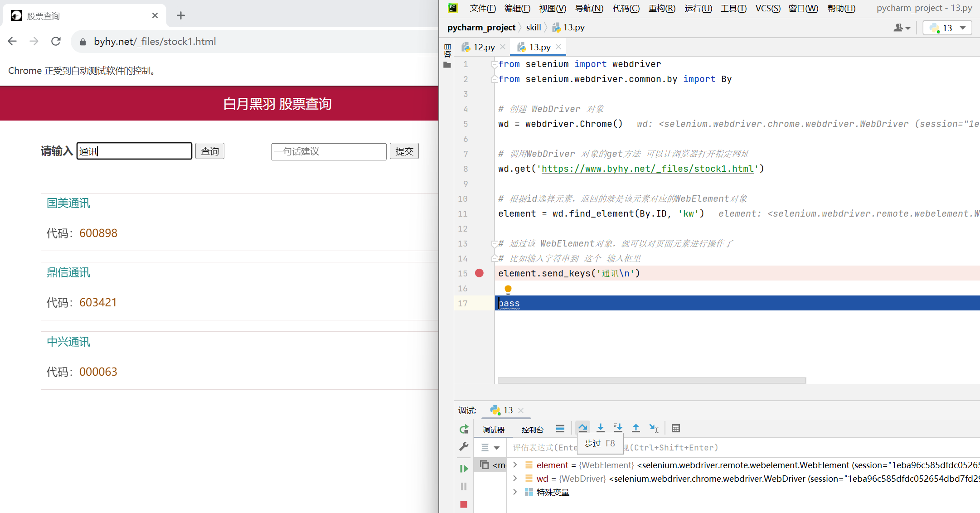Open debugger settings wrench icon
This screenshot has width=980, height=513.
pyautogui.click(x=464, y=447)
